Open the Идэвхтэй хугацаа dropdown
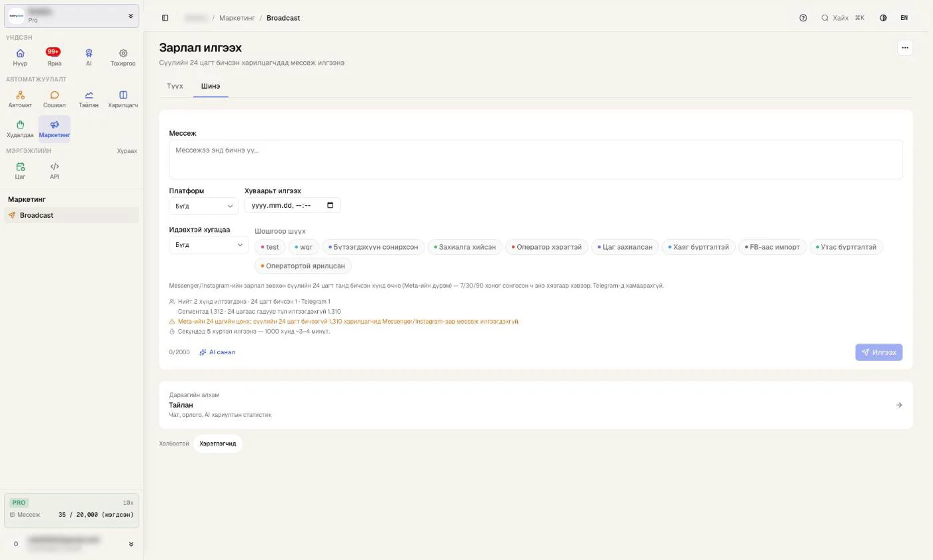The width and height of the screenshot is (933, 560). 209,245
